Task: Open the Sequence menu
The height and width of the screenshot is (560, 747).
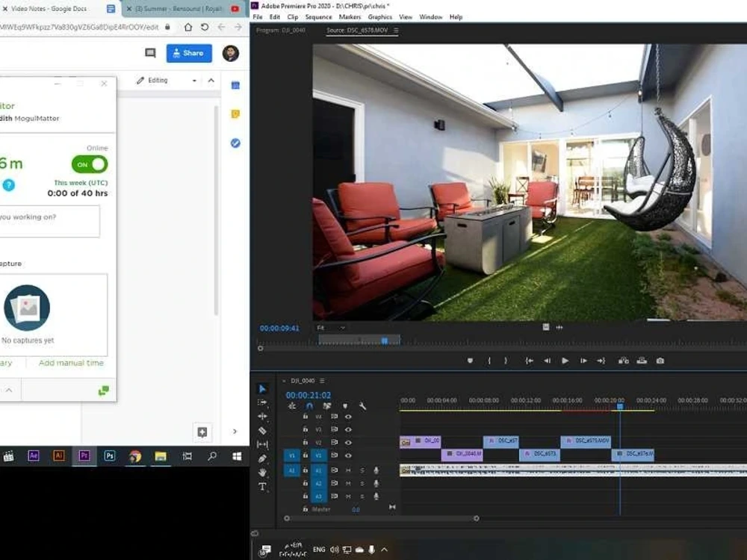Action: click(x=318, y=16)
